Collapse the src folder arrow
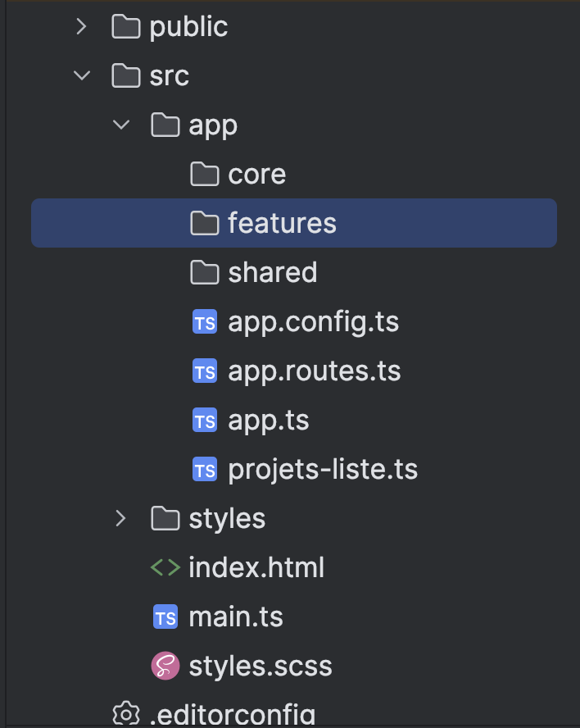Viewport: 580px width, 728px height. (81, 76)
